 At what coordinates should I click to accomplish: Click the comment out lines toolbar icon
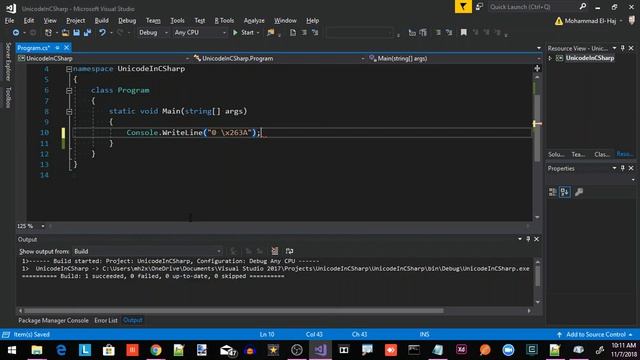(438, 32)
